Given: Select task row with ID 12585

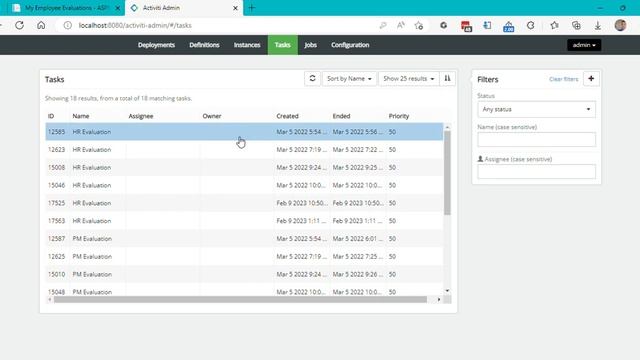Looking at the screenshot, I should [x=244, y=132].
